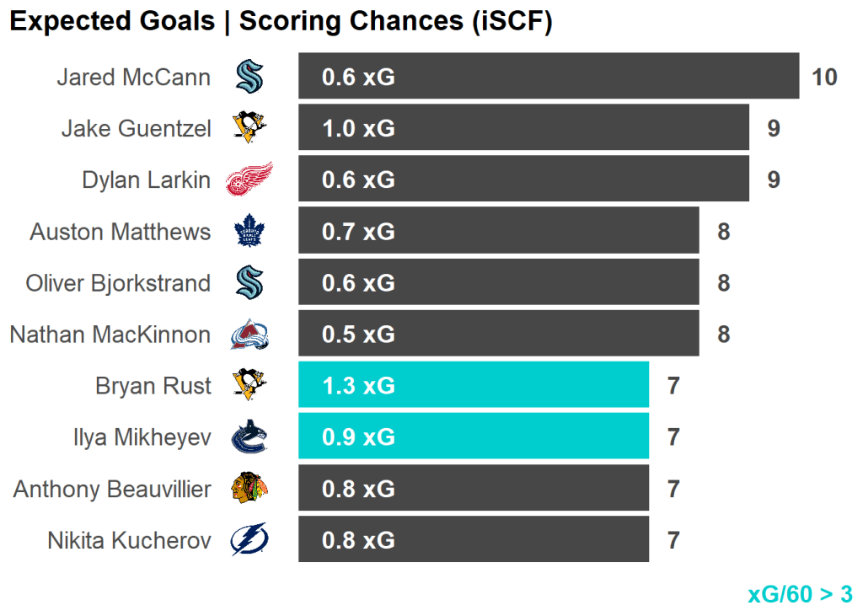Click the Penguins logo beside Jake Guentzel
The image size is (863, 616).
click(249, 128)
